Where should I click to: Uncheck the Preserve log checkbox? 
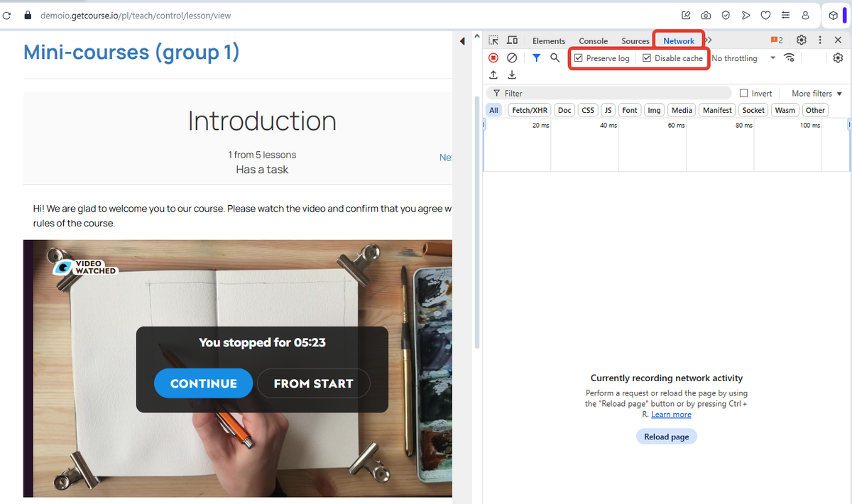click(579, 58)
